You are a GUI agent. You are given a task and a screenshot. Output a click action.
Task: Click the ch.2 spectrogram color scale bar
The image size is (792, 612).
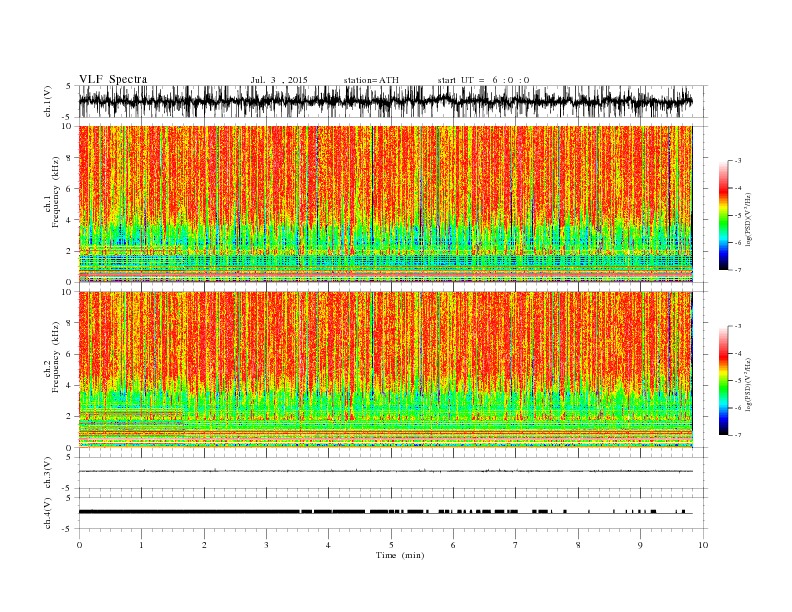coord(723,380)
